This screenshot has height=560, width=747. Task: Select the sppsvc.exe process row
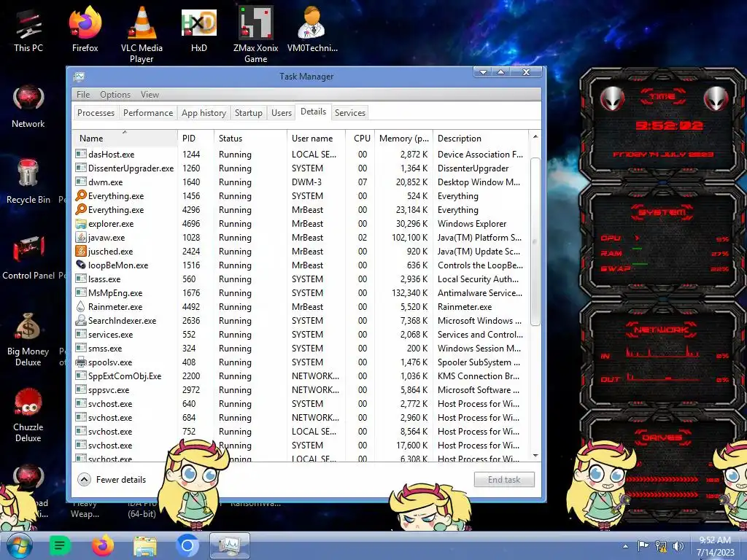pyautogui.click(x=300, y=389)
